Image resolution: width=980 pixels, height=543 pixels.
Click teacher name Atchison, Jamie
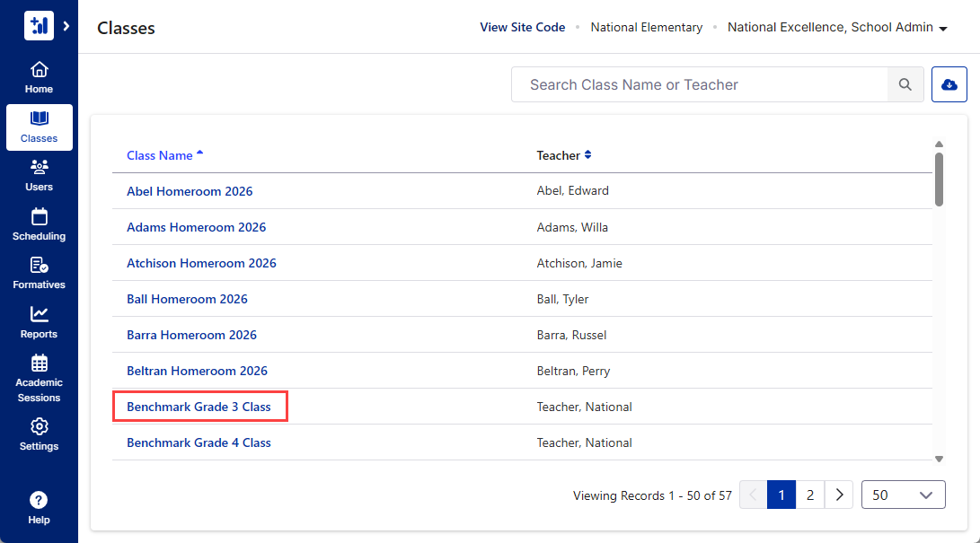[x=579, y=263]
